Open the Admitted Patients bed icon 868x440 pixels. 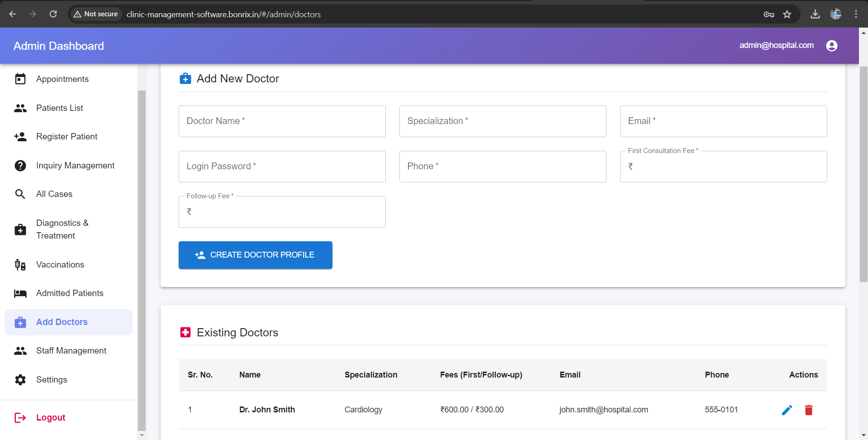click(20, 293)
